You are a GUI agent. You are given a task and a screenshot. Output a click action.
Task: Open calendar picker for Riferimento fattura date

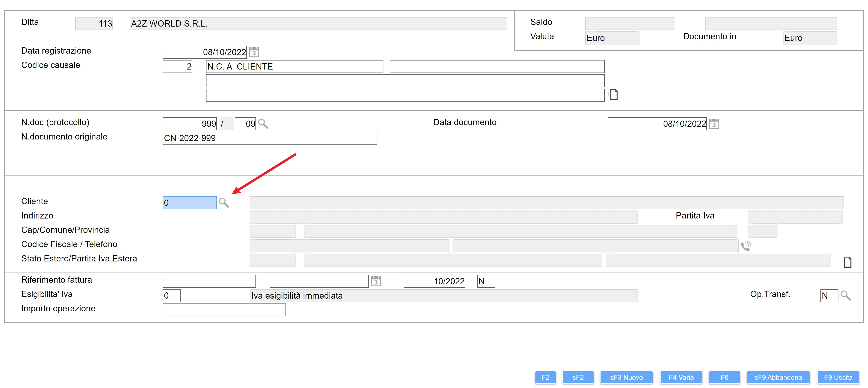pos(376,281)
